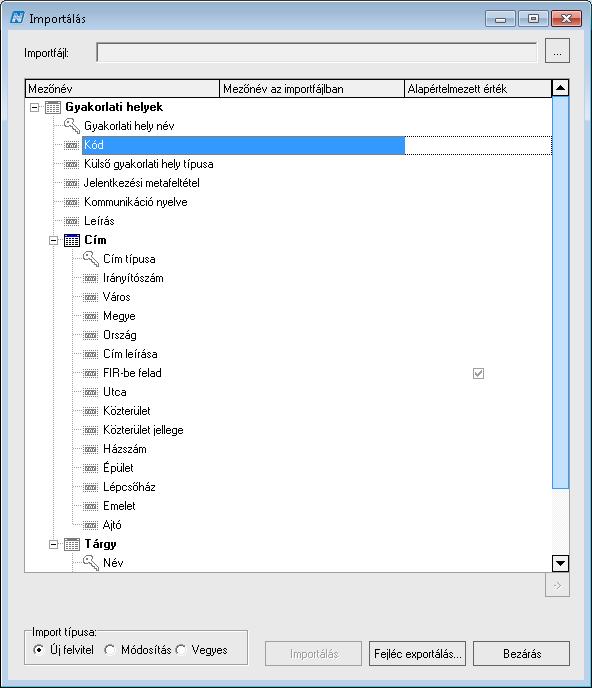
Task: Click the field icon beside Kommunikáció nyelve
Action: (x=72, y=202)
